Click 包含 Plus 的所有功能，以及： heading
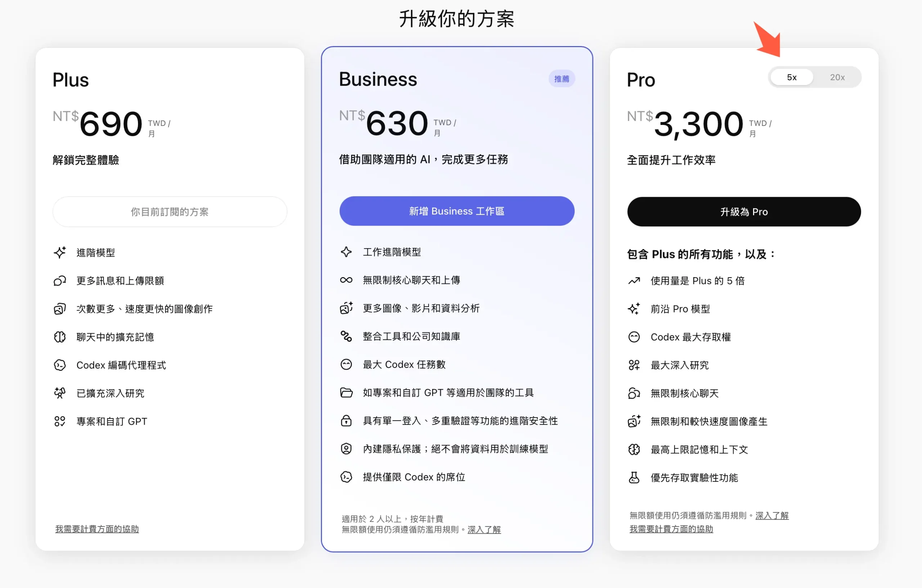 [701, 254]
